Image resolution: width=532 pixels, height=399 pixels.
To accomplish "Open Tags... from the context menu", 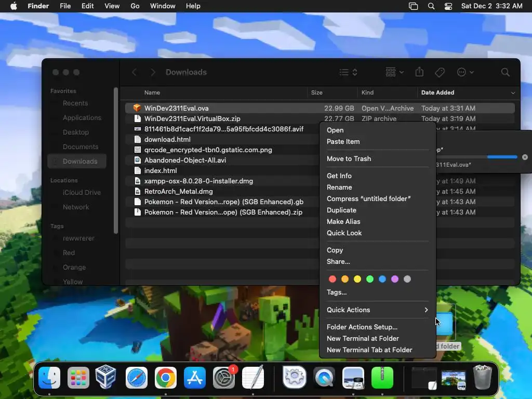I will point(337,292).
